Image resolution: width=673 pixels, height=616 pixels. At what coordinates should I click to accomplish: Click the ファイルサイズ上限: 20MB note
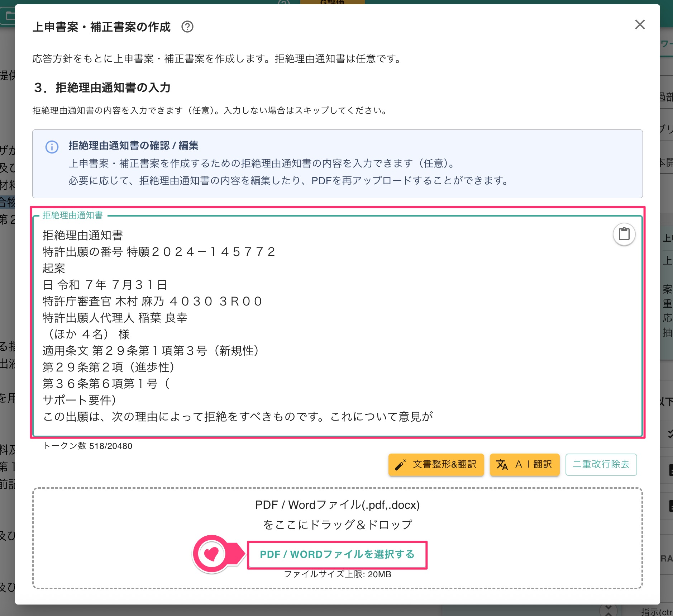point(338,574)
